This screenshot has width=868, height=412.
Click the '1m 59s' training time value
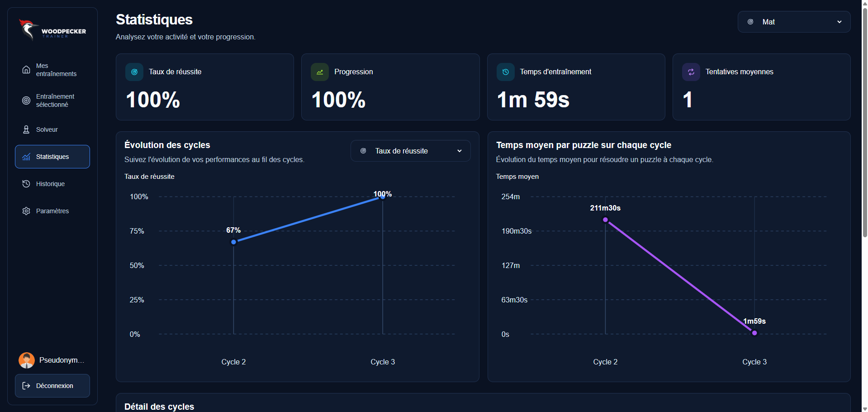pos(533,100)
